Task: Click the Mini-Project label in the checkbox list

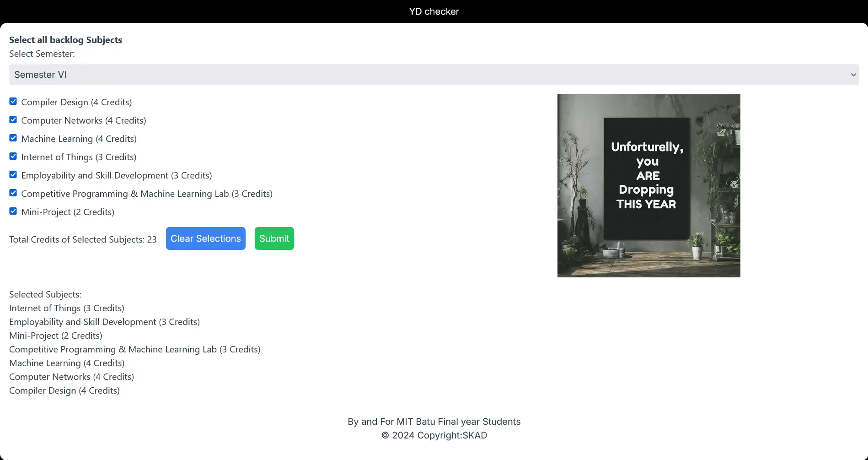Action: click(x=68, y=212)
